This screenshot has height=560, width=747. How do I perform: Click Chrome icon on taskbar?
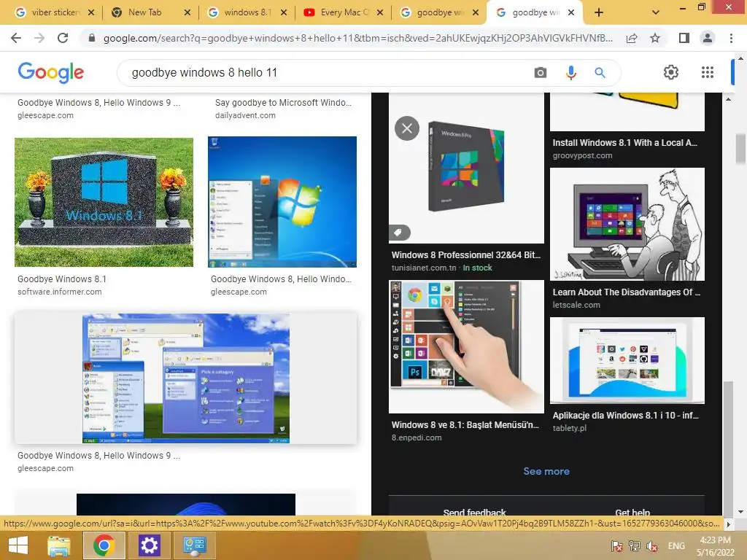tap(104, 545)
